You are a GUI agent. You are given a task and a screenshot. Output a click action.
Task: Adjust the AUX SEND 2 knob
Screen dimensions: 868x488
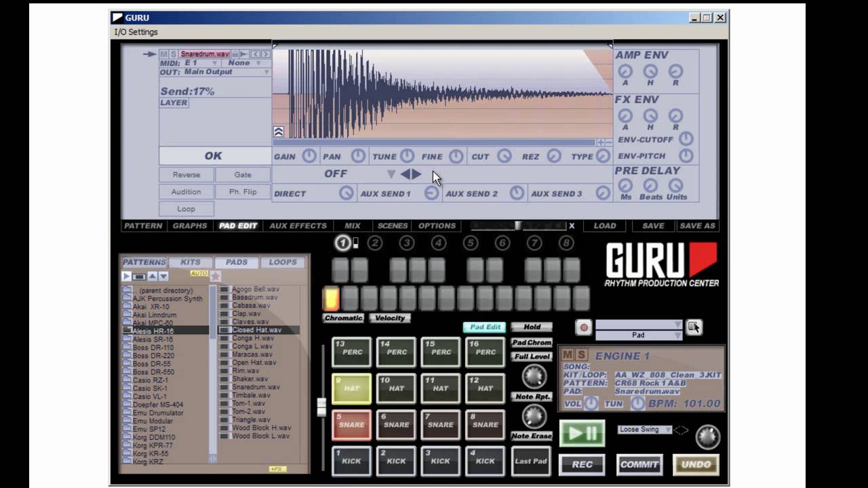click(x=517, y=193)
